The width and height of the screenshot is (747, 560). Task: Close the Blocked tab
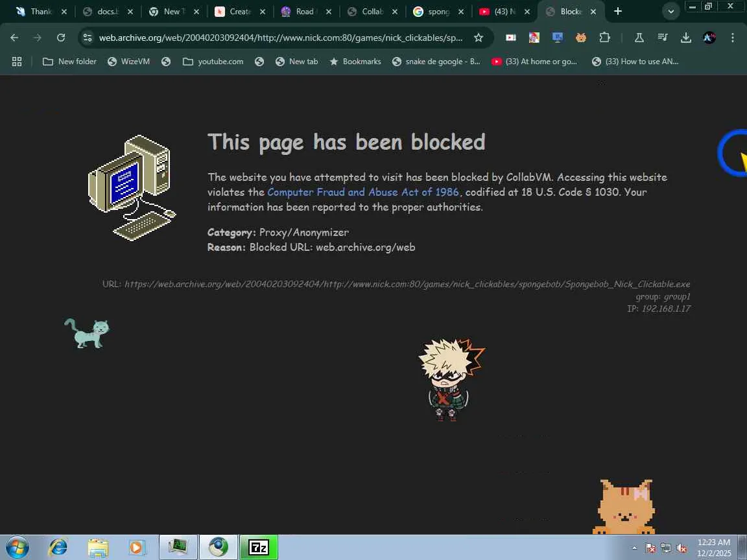[x=593, y=12]
